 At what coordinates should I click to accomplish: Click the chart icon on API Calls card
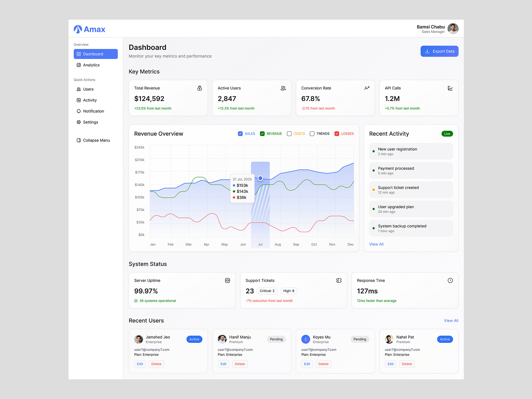tap(450, 88)
